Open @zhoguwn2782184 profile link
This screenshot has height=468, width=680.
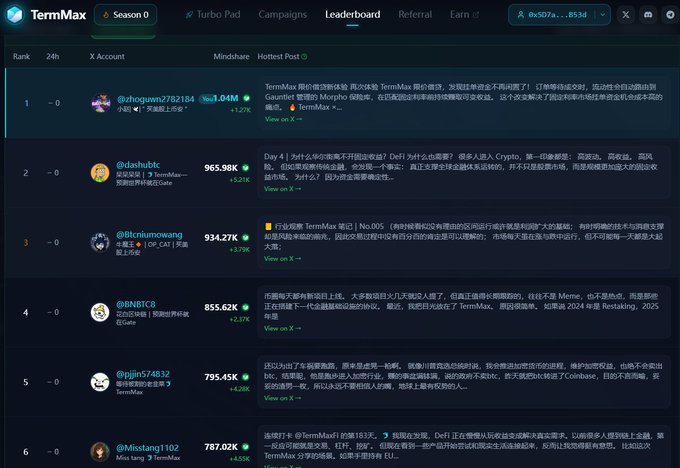pos(155,99)
